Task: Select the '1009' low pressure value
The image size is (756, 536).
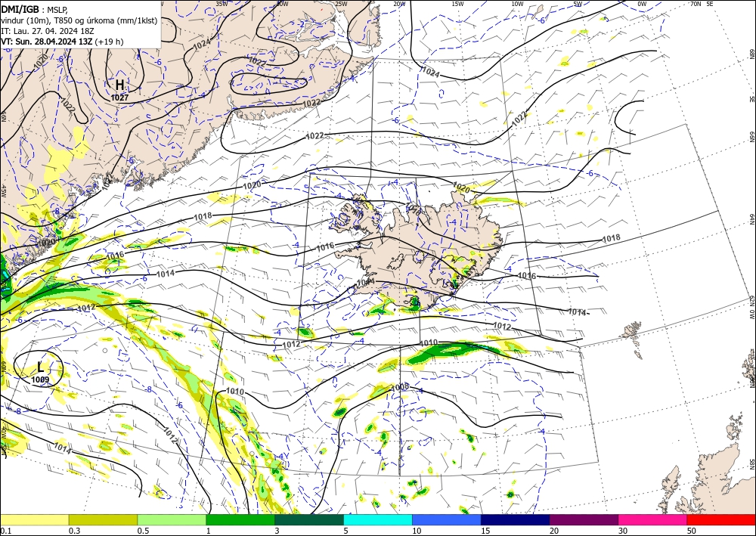Action: [x=40, y=380]
